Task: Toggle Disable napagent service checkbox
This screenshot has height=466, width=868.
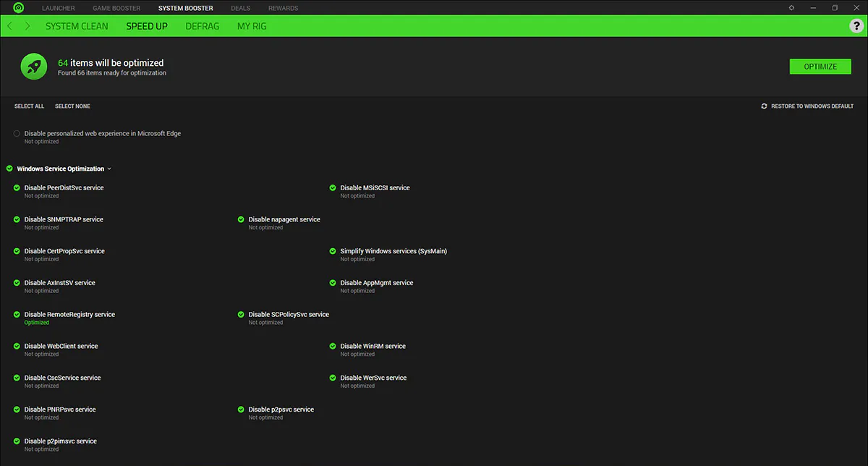Action: click(241, 219)
